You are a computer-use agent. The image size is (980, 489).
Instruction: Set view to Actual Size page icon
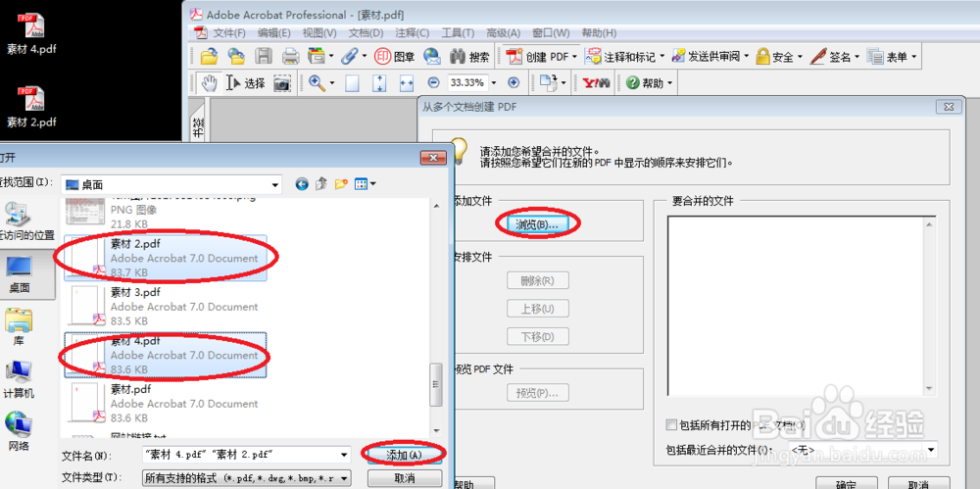(x=353, y=82)
